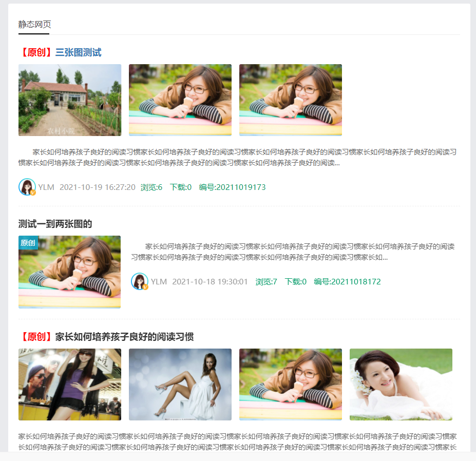Open the 测试一到两张图的 article title
476x461 pixels.
point(55,224)
